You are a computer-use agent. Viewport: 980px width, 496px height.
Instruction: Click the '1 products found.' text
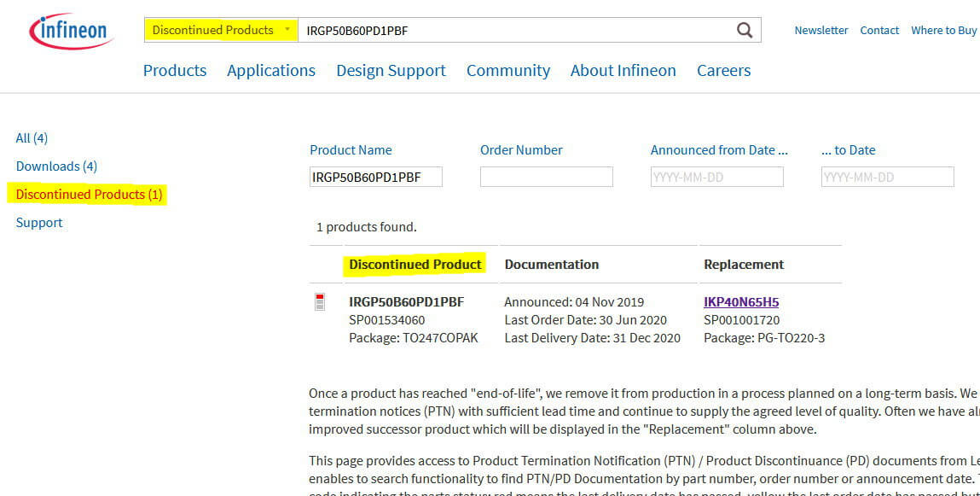(366, 227)
